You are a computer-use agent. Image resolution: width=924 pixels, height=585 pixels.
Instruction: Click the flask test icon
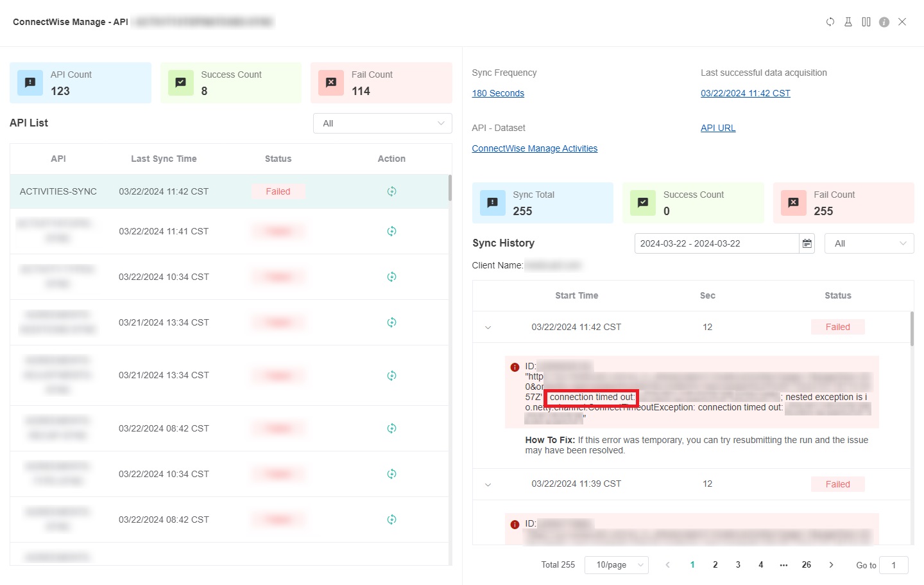[x=848, y=22]
